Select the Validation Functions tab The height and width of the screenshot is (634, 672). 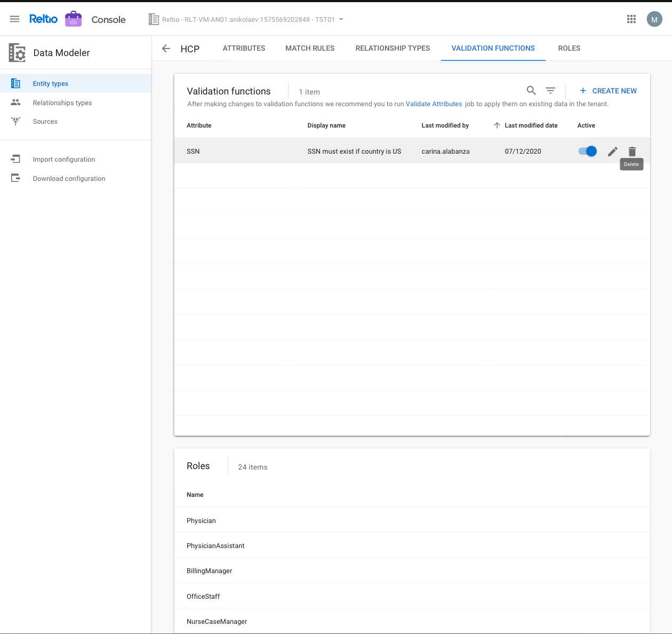pyautogui.click(x=493, y=48)
